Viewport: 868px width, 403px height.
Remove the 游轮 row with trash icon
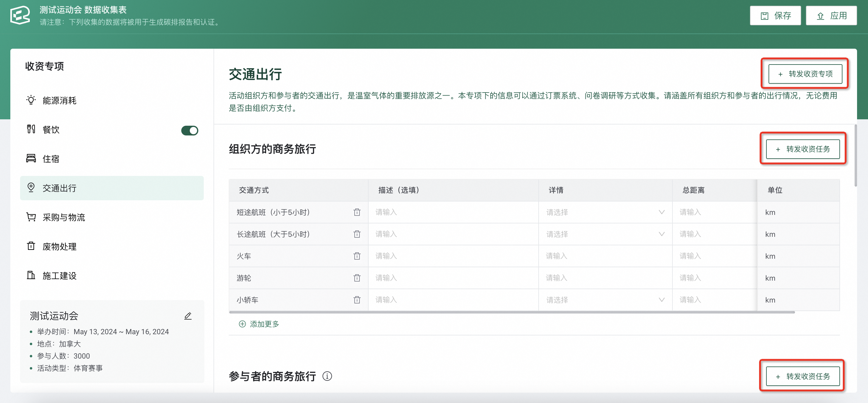[357, 278]
